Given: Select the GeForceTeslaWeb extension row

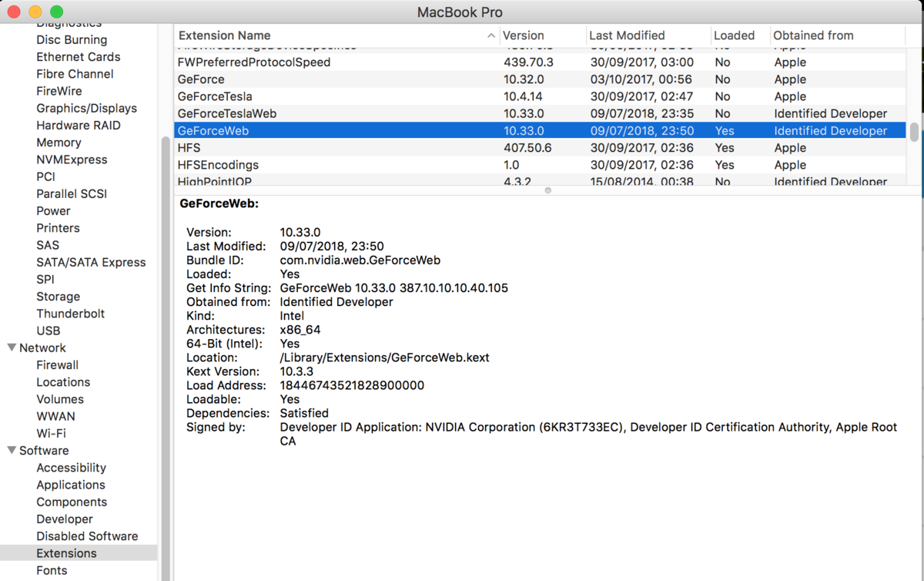Looking at the screenshot, I should coord(540,113).
